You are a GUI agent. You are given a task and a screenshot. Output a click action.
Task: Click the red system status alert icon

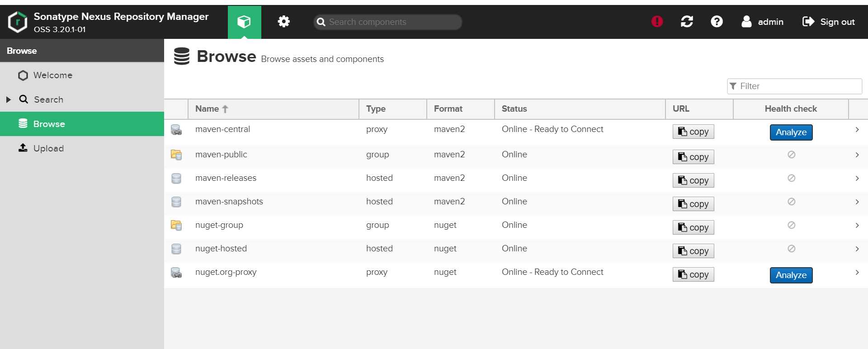[657, 21]
